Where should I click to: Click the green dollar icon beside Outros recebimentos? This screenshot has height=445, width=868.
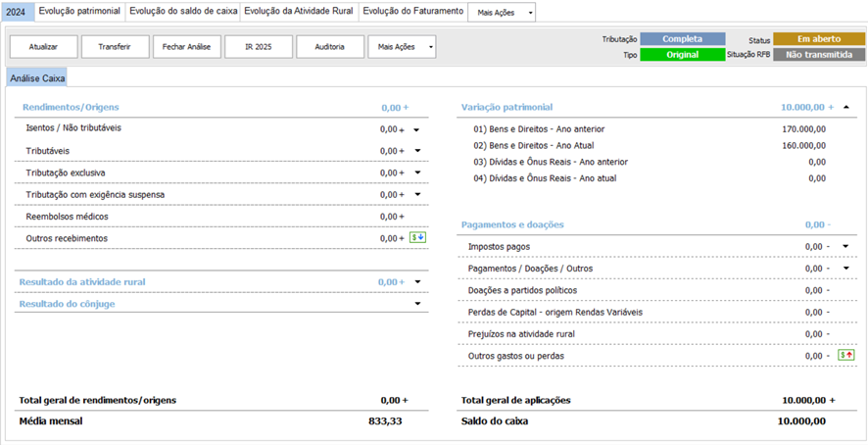coord(418,238)
